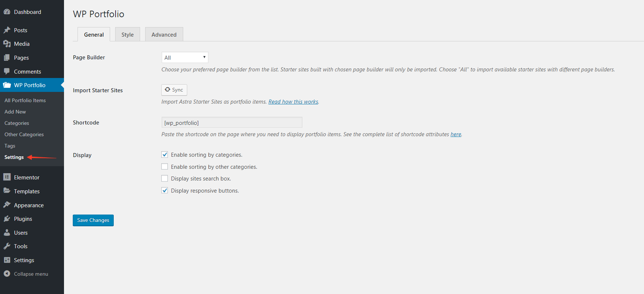This screenshot has width=644, height=294.
Task: Open Pages menu label
Action: click(21, 58)
